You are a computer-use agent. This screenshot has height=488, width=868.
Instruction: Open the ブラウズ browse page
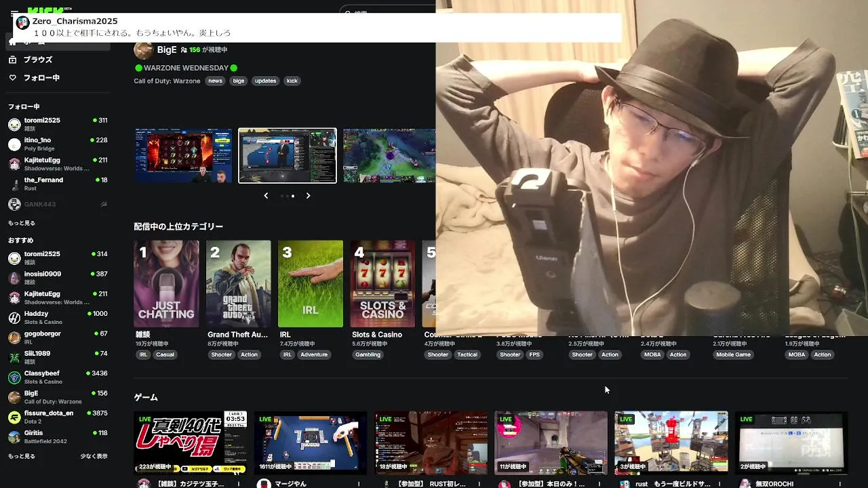[x=57, y=60]
